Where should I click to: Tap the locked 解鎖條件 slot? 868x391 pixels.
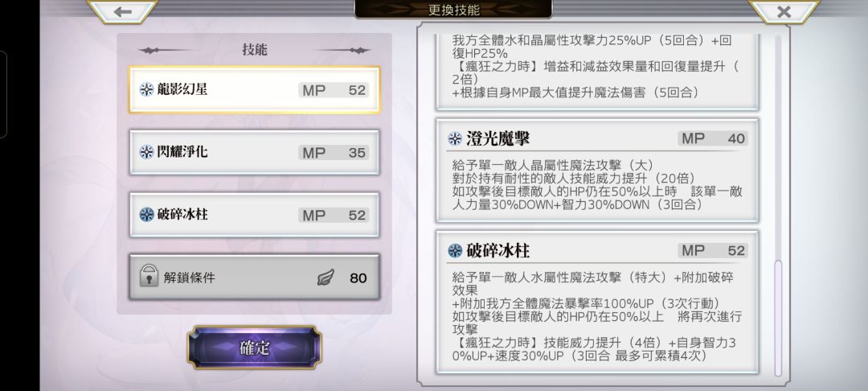pos(255,278)
